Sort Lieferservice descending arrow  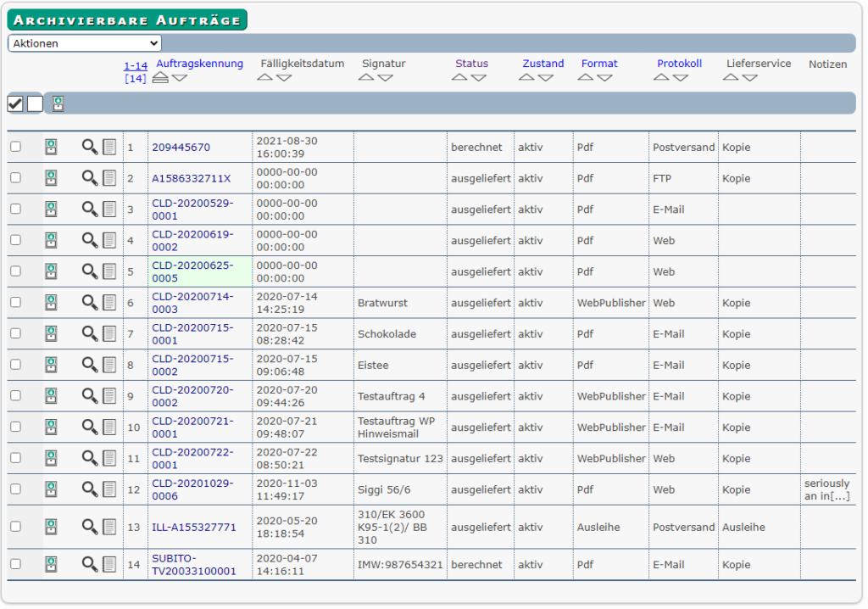[750, 78]
